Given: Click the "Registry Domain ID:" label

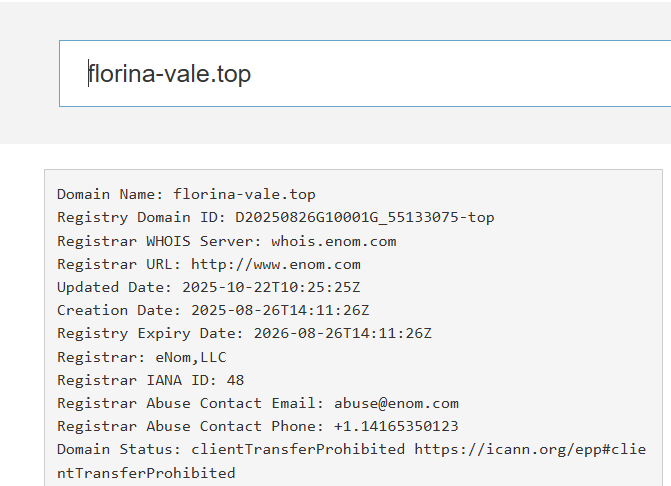Looking at the screenshot, I should pyautogui.click(x=140, y=217).
